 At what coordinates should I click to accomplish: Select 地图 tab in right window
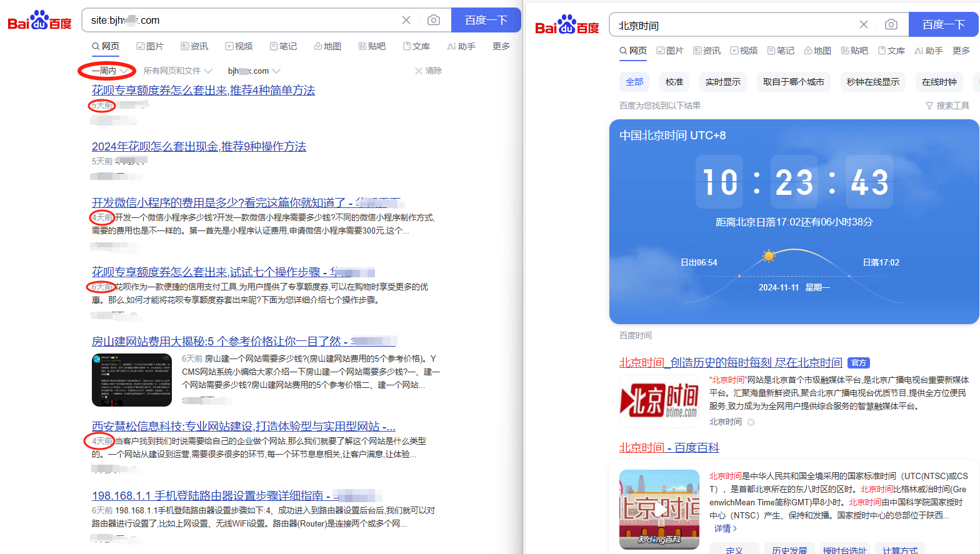(x=817, y=51)
